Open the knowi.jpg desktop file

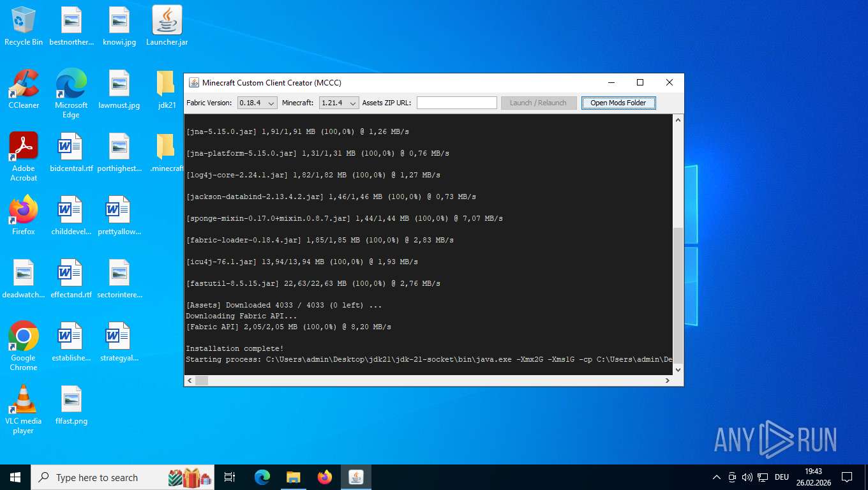[x=119, y=27]
